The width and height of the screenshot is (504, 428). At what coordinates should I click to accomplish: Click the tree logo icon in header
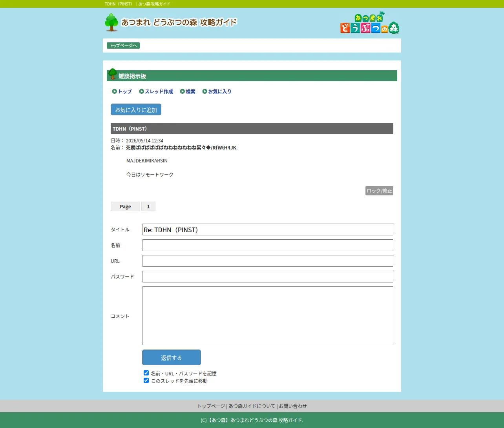tap(111, 22)
